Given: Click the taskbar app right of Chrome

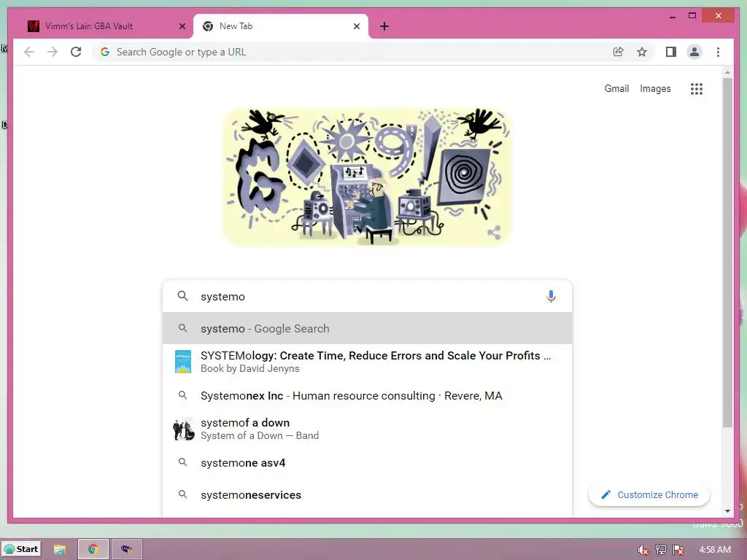Looking at the screenshot, I should (x=126, y=549).
